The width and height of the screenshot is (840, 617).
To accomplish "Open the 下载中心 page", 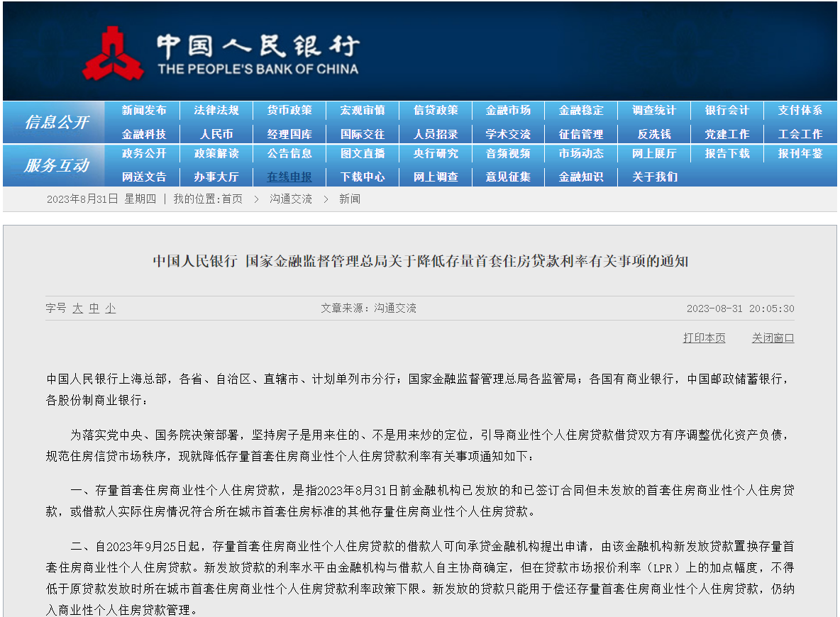I will tap(363, 177).
